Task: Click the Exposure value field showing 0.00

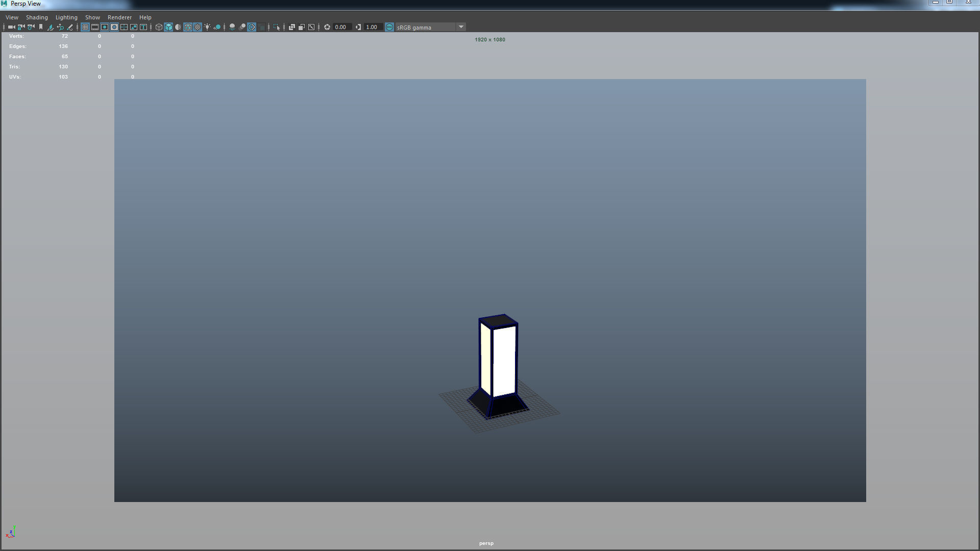Action: pos(341,27)
